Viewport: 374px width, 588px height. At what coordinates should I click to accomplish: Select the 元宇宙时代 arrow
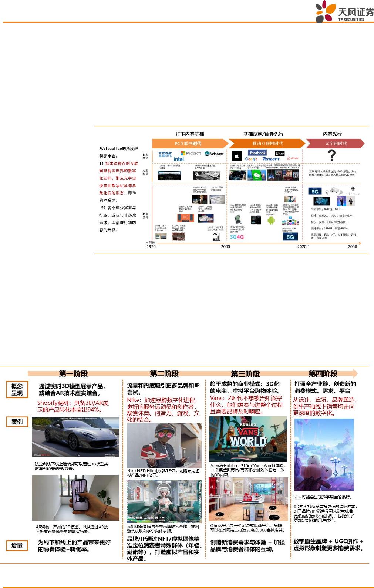335,144
